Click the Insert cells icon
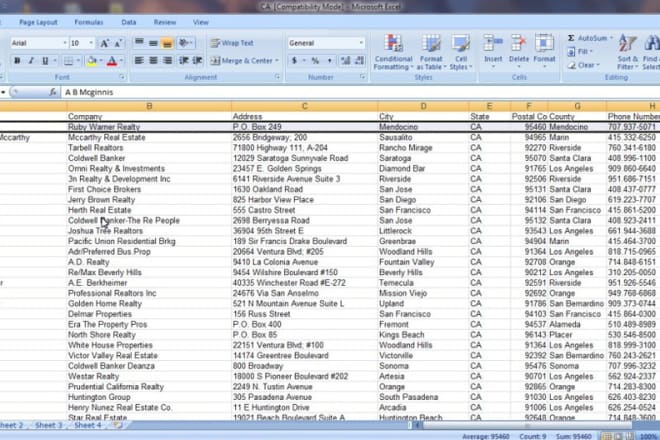660x440 pixels. pos(493,44)
